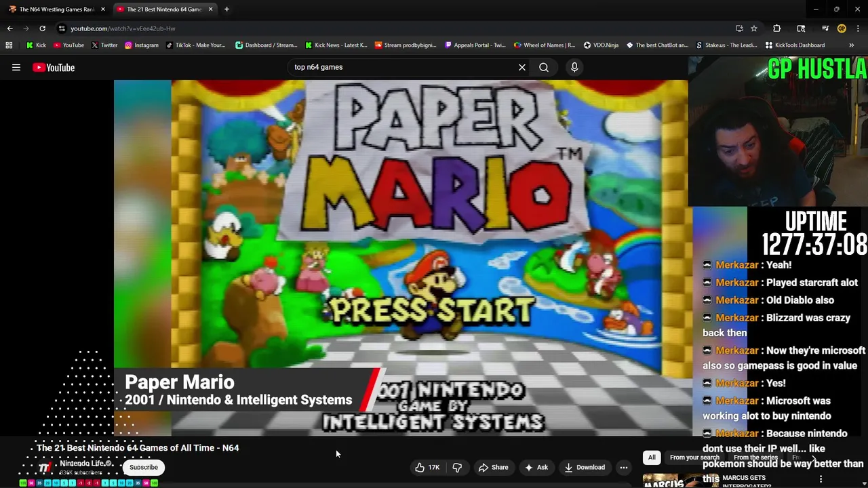Open the browser profile avatar
This screenshot has width=868, height=488.
tap(842, 28)
